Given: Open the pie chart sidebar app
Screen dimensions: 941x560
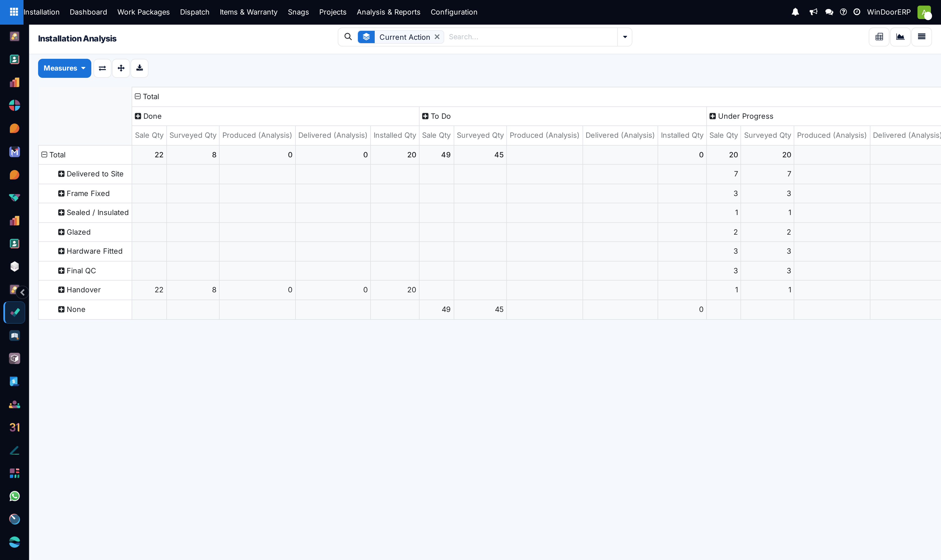Looking at the screenshot, I should pyautogui.click(x=14, y=105).
